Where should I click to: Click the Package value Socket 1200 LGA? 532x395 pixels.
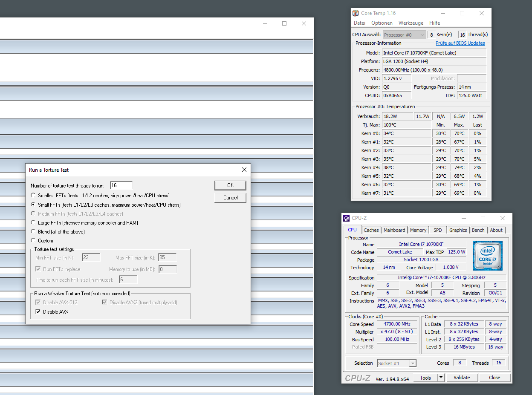421,259
